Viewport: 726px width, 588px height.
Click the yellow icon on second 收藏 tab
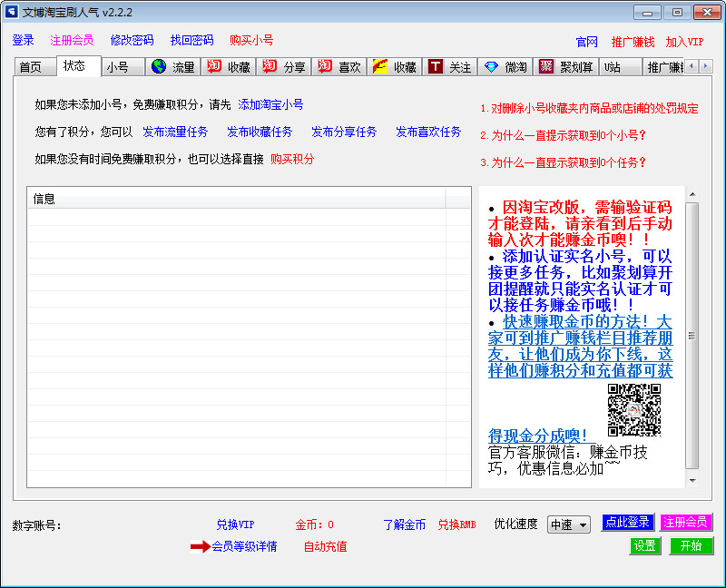tap(380, 66)
